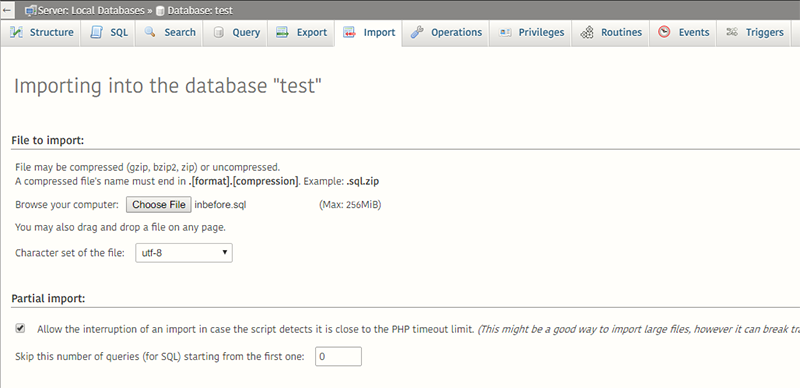Click the SQL tab icon

(96, 32)
